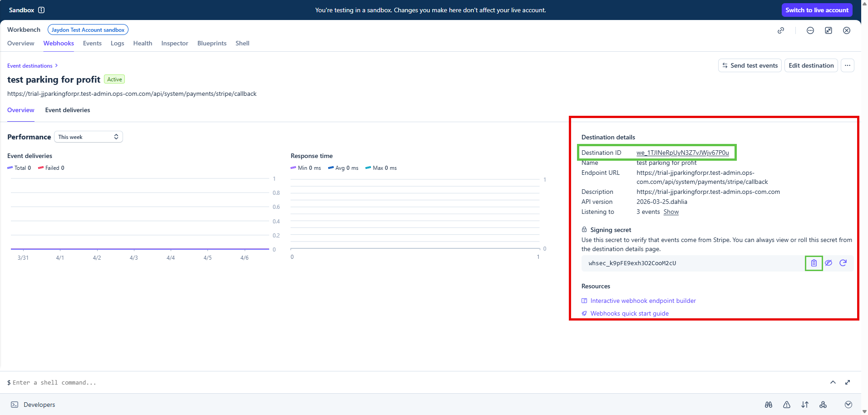This screenshot has height=415, width=868.
Task: Hide the signing secret with eye icon
Action: [x=829, y=263]
